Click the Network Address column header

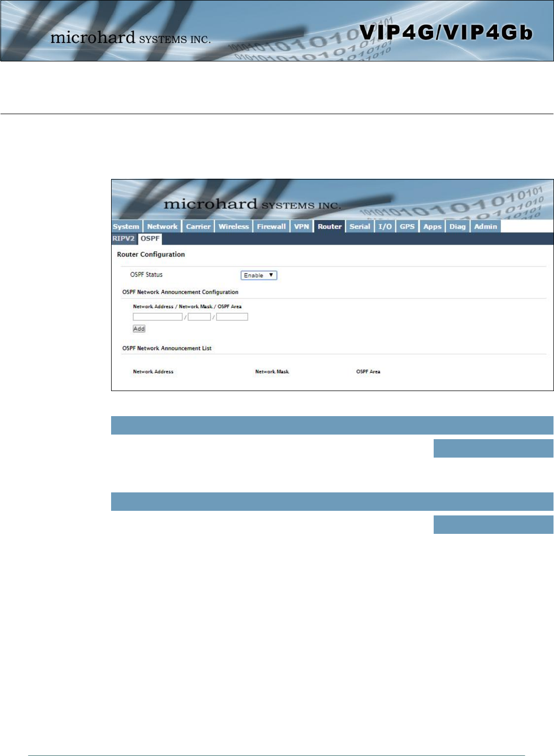tap(153, 372)
